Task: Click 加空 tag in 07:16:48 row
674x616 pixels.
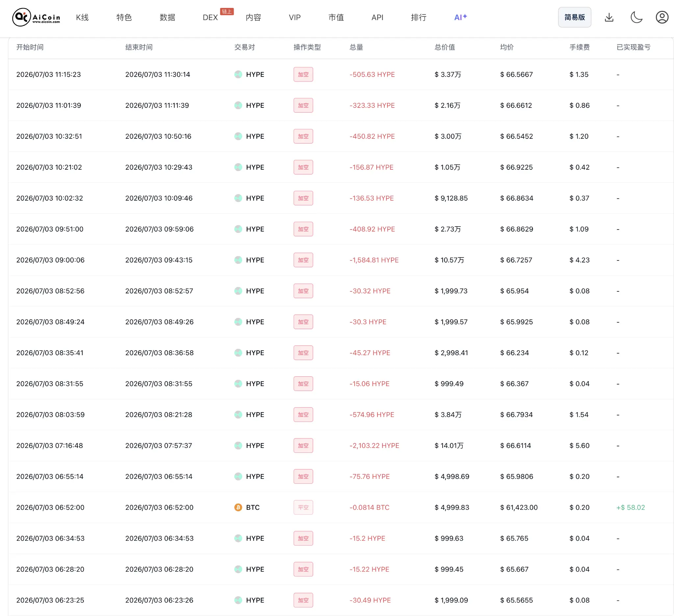Action: pos(303,445)
